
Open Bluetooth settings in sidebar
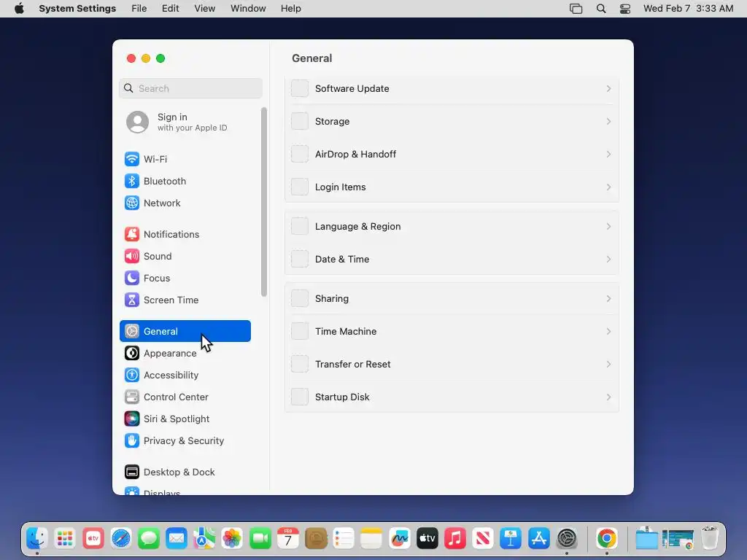[185, 181]
